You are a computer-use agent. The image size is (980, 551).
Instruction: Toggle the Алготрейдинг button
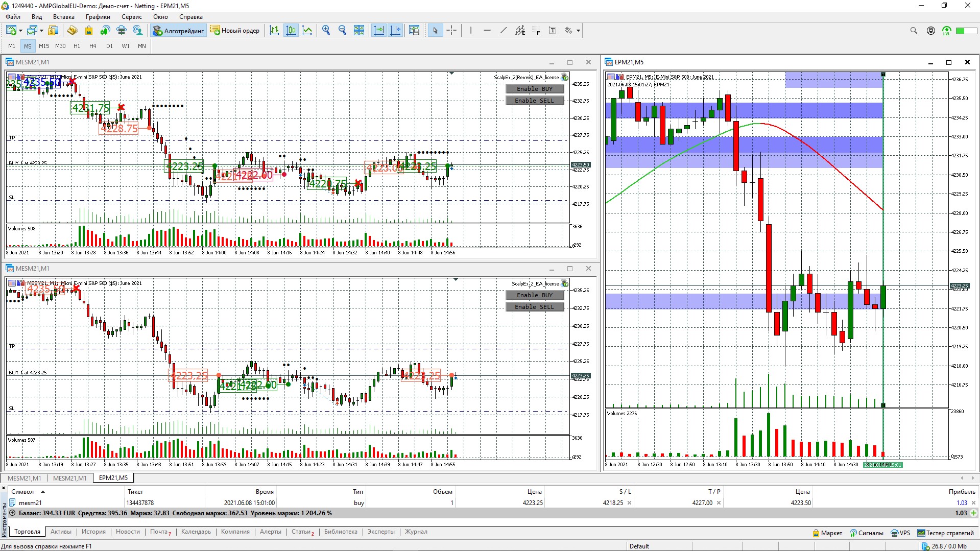[x=178, y=31]
